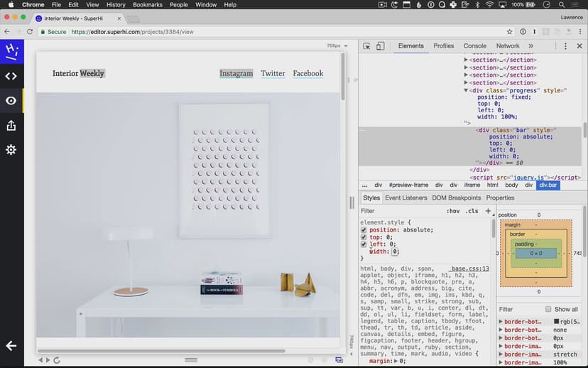Click the Twitter link in the page
The width and height of the screenshot is (588, 368).
[273, 73]
